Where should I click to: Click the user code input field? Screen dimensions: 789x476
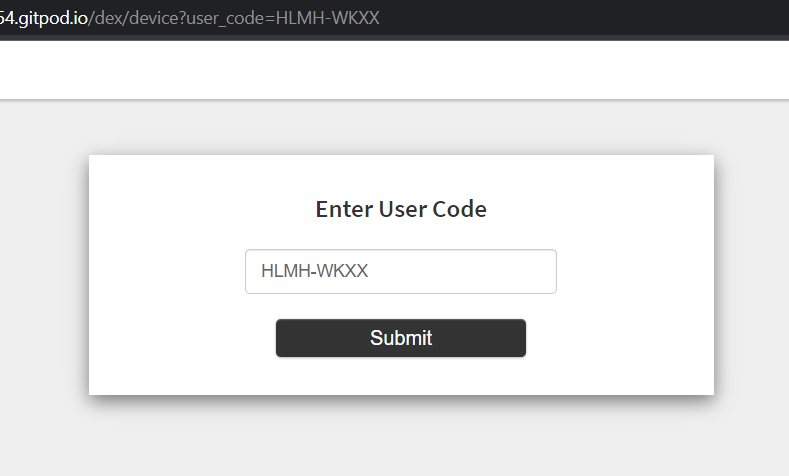(400, 271)
